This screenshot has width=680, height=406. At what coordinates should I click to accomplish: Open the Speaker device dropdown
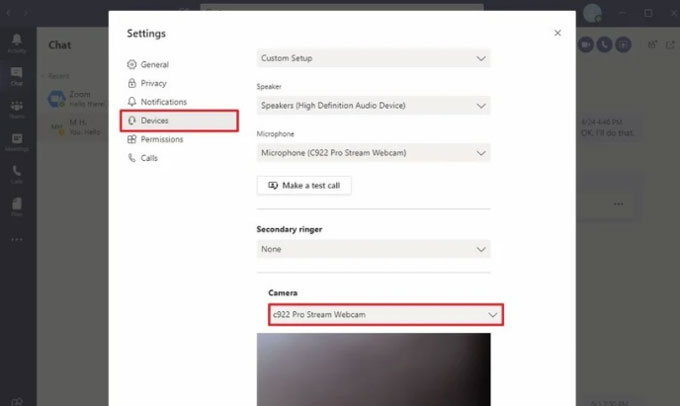[373, 105]
